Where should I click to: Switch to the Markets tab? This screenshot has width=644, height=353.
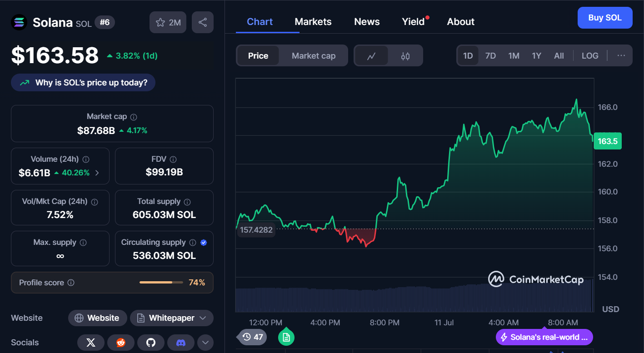point(313,22)
